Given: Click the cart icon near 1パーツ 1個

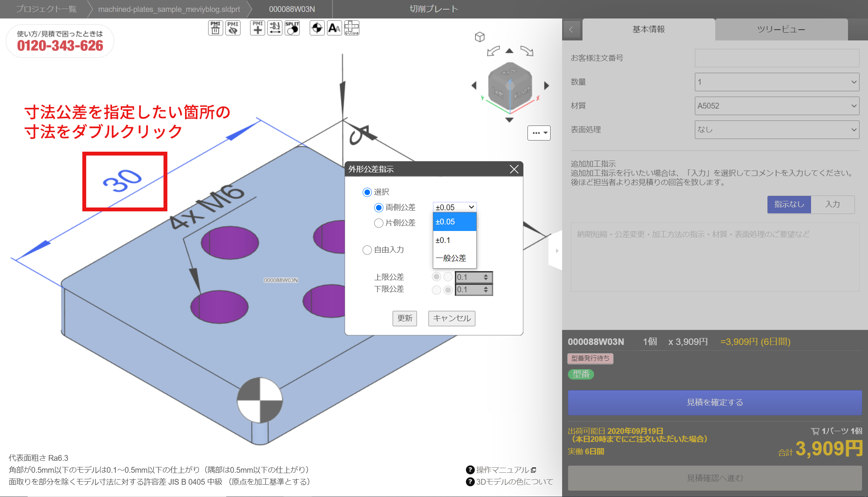Looking at the screenshot, I should [815, 431].
